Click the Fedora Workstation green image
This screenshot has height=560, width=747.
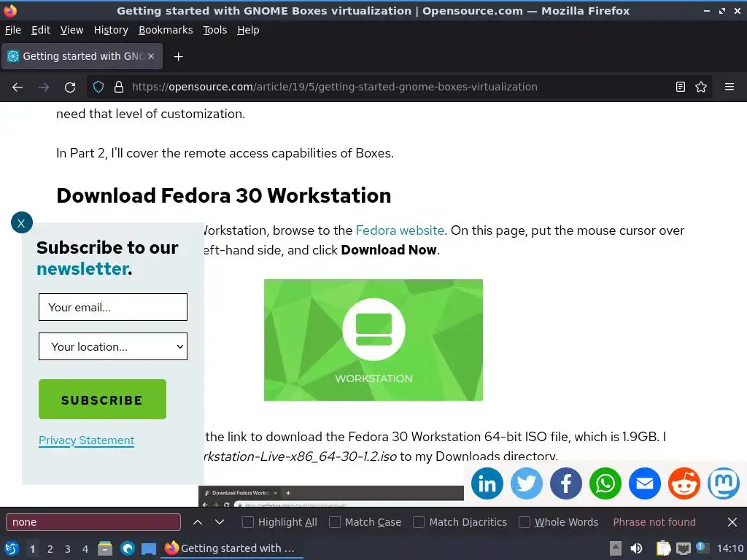(x=373, y=341)
